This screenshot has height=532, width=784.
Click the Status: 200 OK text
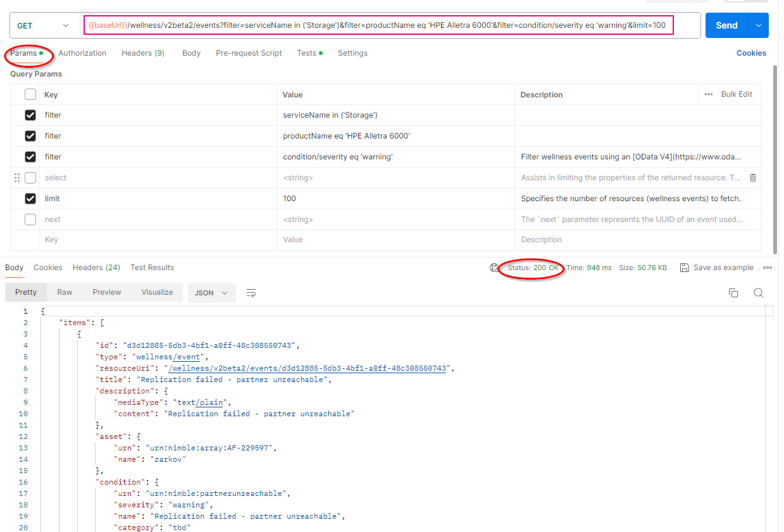coord(533,268)
